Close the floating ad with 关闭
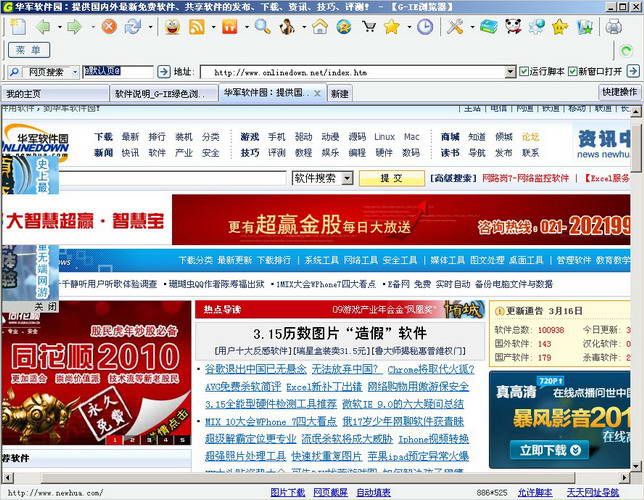Image resolution: width=644 pixels, height=500 pixels. click(46, 306)
